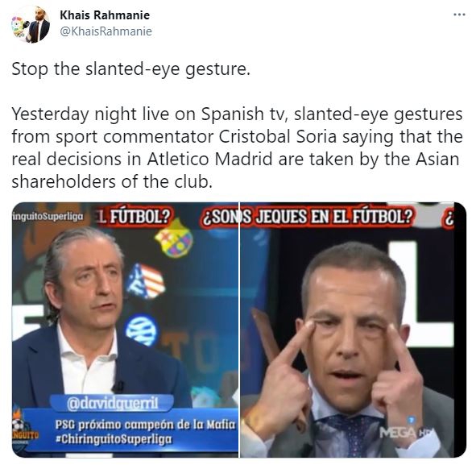The height and width of the screenshot is (469, 476).
Task: Click the FC Barcelona crest in left image
Action: pos(174,239)
